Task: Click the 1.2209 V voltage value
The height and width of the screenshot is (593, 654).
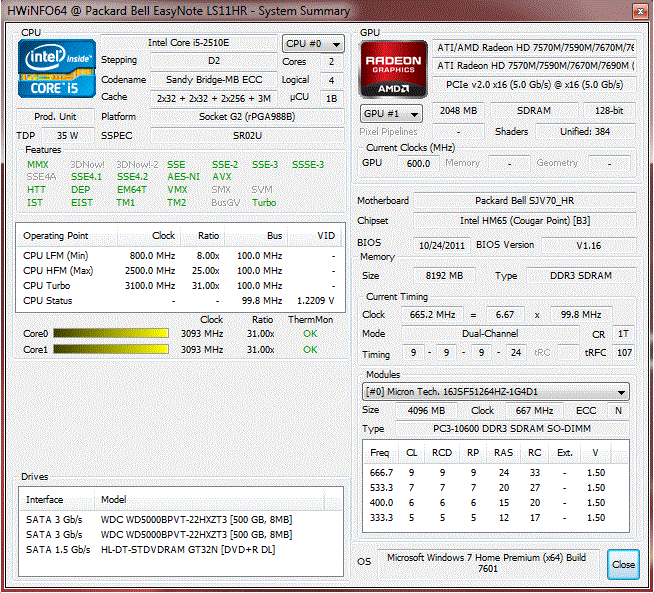Action: pyautogui.click(x=315, y=301)
